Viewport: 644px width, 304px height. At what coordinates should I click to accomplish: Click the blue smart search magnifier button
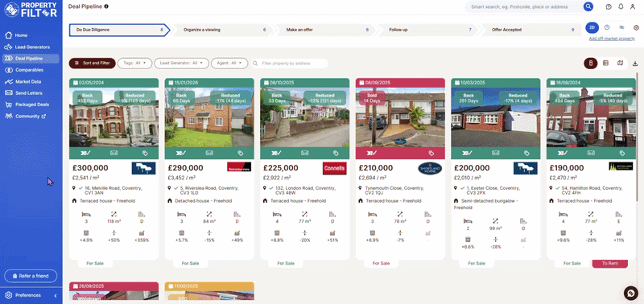point(588,6)
